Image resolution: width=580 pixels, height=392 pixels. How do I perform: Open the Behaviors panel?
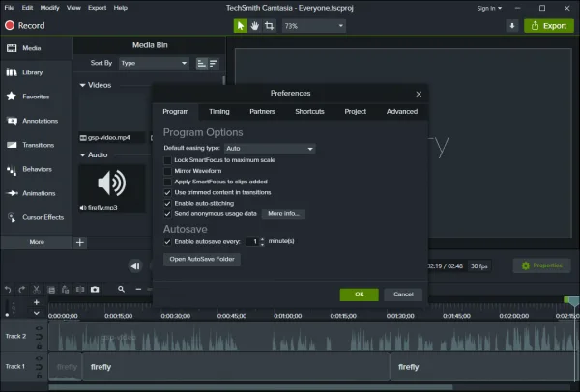36,169
